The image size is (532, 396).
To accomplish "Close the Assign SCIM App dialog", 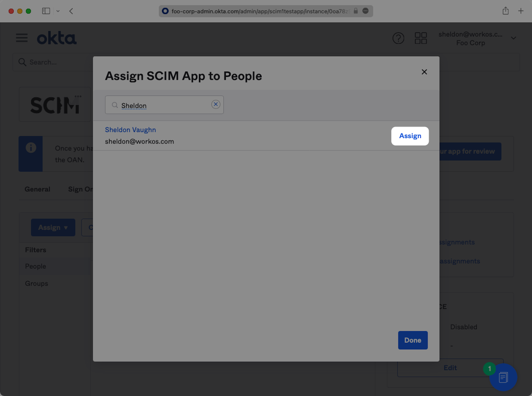I will pos(424,72).
